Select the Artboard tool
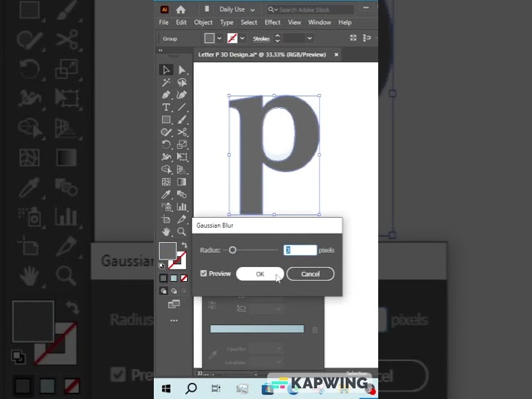The width and height of the screenshot is (532, 399). 166,219
